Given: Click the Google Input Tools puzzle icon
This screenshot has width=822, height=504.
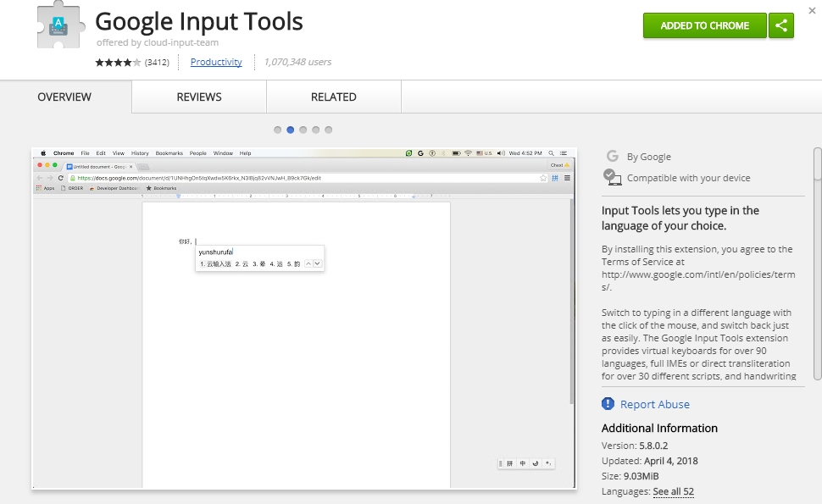Looking at the screenshot, I should pos(60,25).
